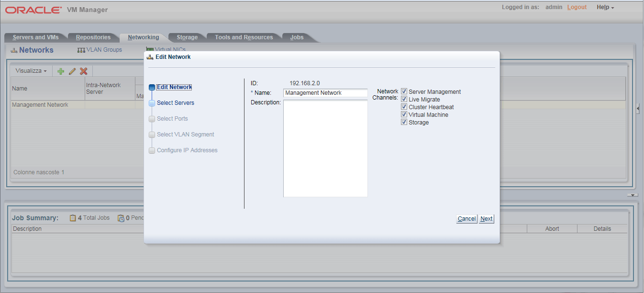
Task: Click the Select Ports wizard step
Action: pos(172,119)
